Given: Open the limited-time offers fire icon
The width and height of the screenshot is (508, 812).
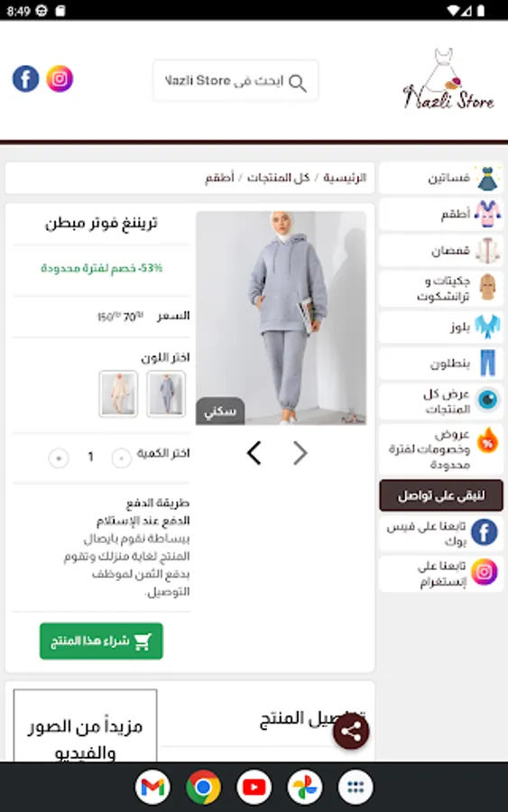Looking at the screenshot, I should [x=488, y=440].
